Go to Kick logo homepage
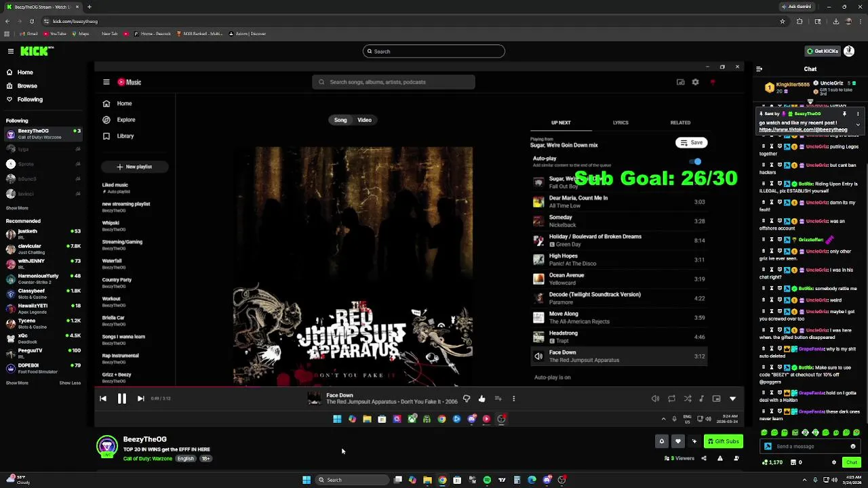The image size is (868, 488). pos(37,51)
